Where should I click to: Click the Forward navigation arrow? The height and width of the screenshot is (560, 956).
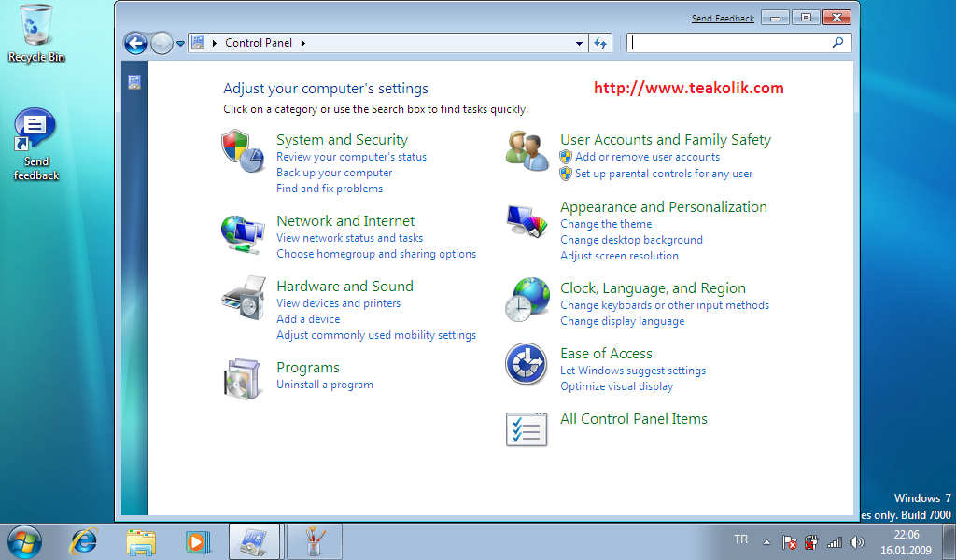click(x=162, y=43)
